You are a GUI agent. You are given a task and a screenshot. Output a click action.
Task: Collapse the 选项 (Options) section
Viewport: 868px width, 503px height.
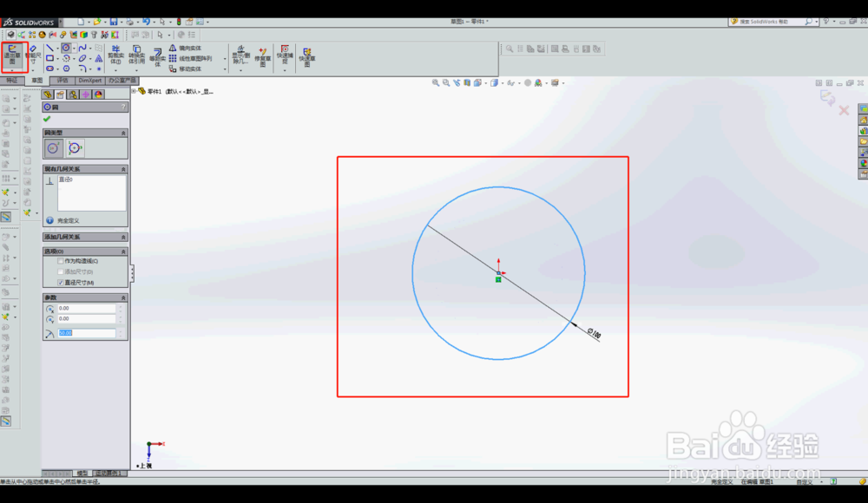click(x=123, y=251)
